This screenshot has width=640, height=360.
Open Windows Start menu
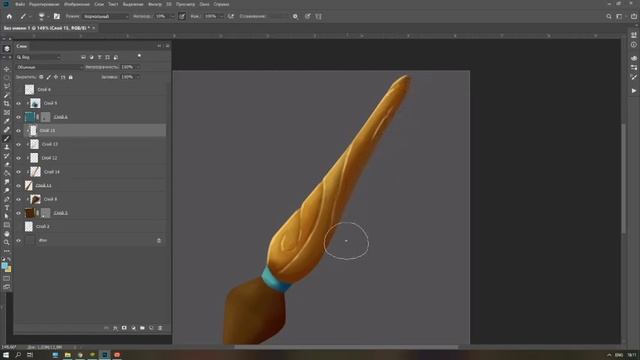(6, 355)
